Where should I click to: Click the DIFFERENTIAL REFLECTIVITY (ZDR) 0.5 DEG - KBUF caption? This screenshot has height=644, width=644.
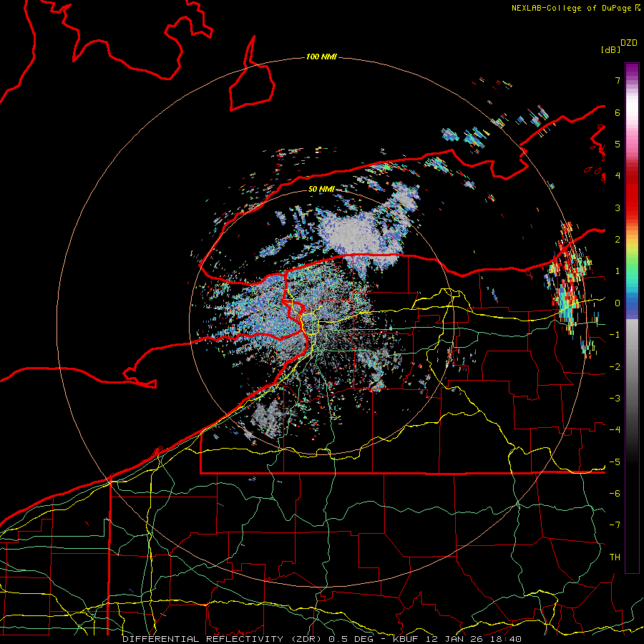pos(322,639)
